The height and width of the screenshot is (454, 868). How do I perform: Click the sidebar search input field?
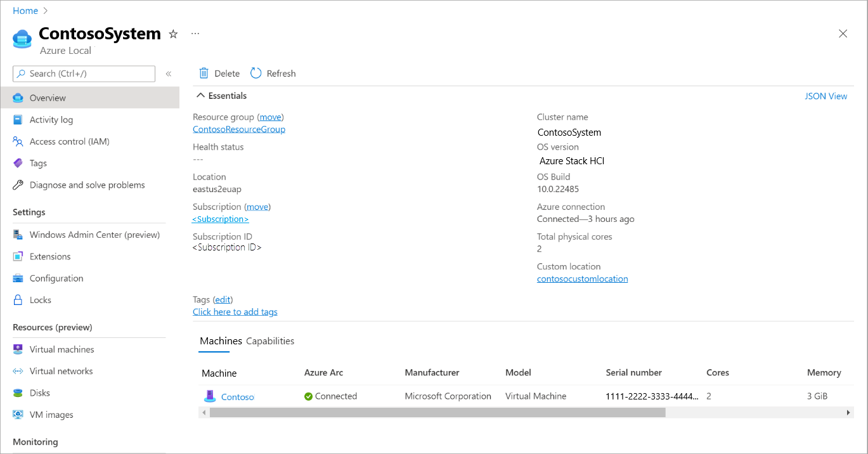pyautogui.click(x=89, y=74)
